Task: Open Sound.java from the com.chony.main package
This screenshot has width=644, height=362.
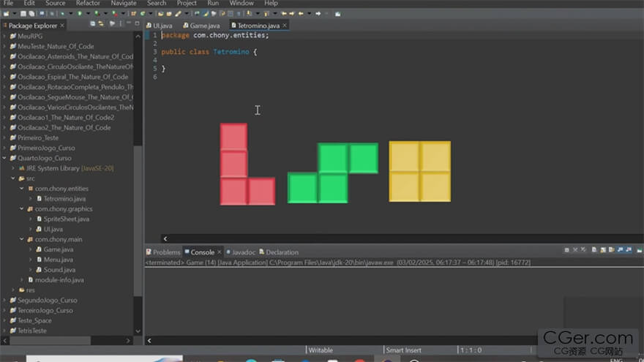Action: [57, 269]
